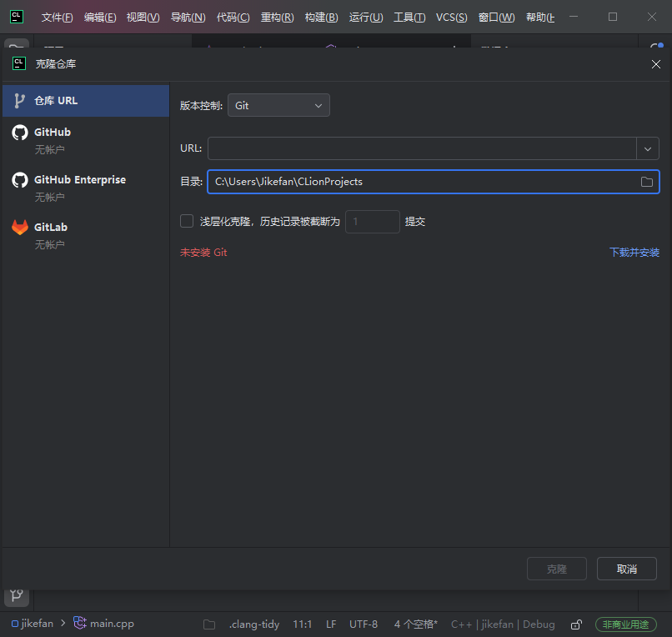Click the CLion logo in title bar
672x637 pixels.
click(x=17, y=17)
